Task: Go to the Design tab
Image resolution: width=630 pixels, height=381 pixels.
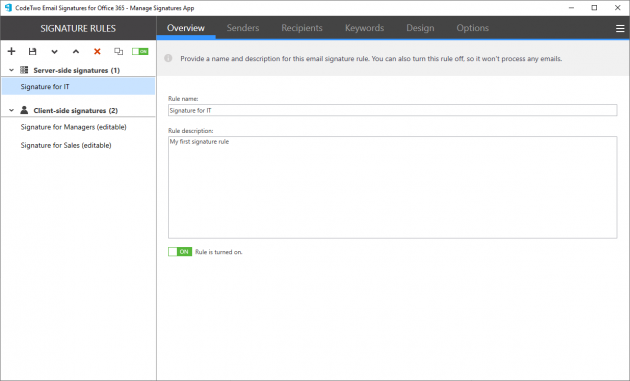Action: click(420, 28)
